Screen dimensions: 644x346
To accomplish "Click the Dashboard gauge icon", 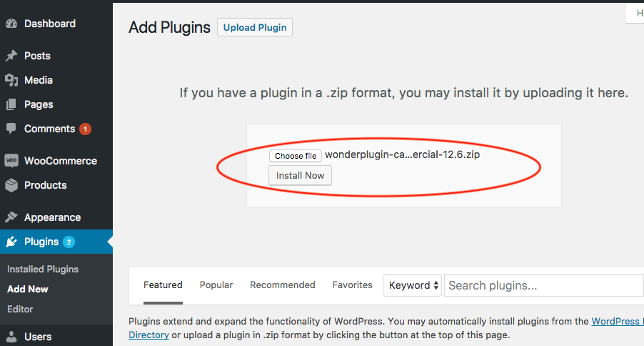I will tap(11, 24).
